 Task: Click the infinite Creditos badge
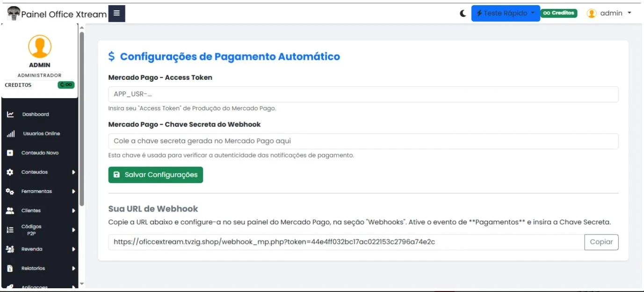click(559, 13)
